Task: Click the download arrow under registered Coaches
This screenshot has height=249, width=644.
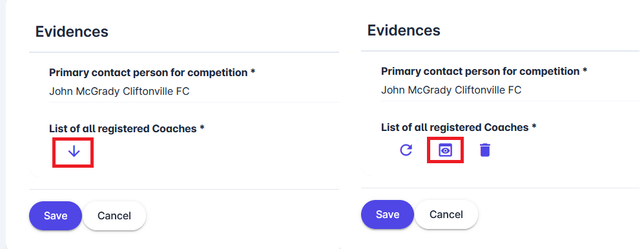Action: pyautogui.click(x=74, y=152)
